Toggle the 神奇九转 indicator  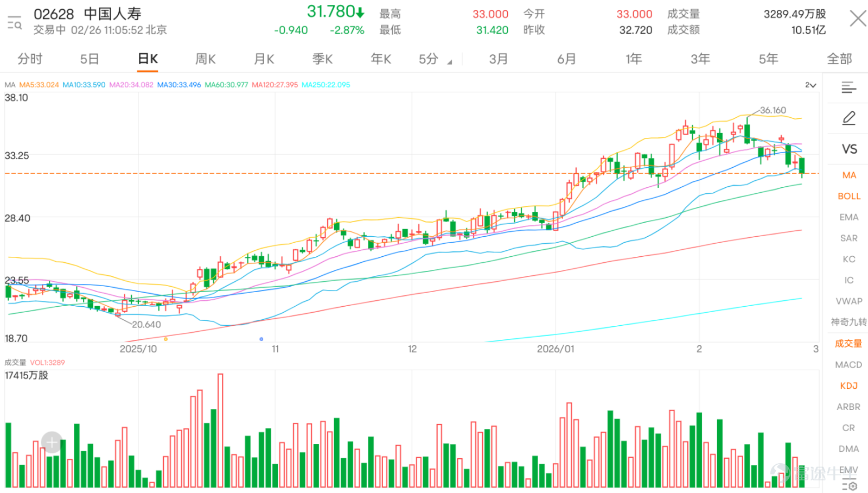(x=849, y=323)
